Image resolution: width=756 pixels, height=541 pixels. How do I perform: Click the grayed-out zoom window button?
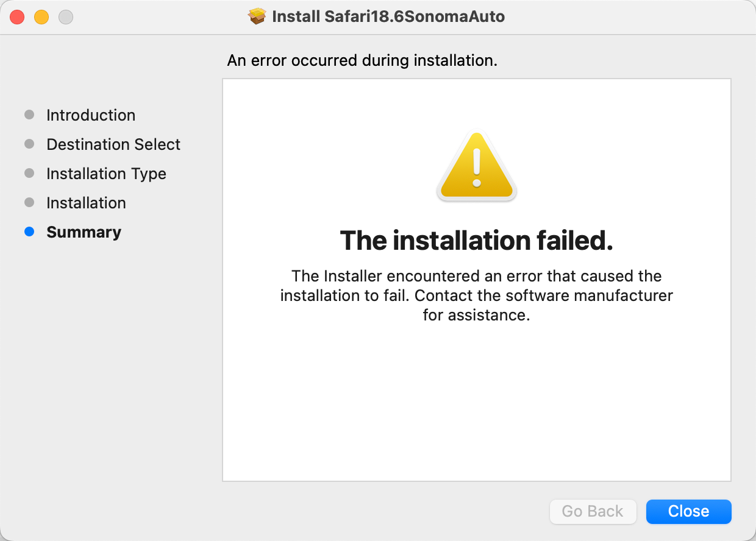66,17
